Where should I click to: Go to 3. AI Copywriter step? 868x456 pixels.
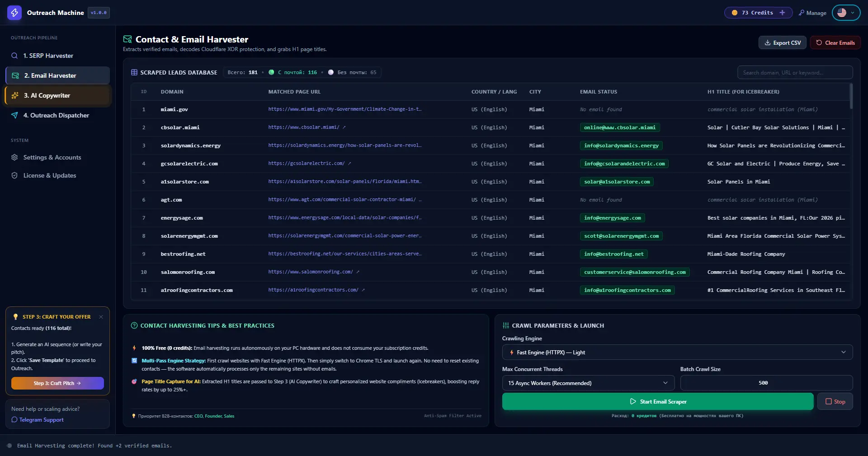click(57, 95)
